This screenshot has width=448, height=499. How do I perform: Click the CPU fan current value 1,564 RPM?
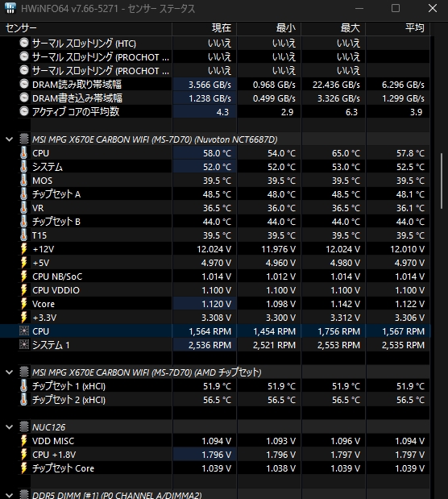[x=210, y=331]
